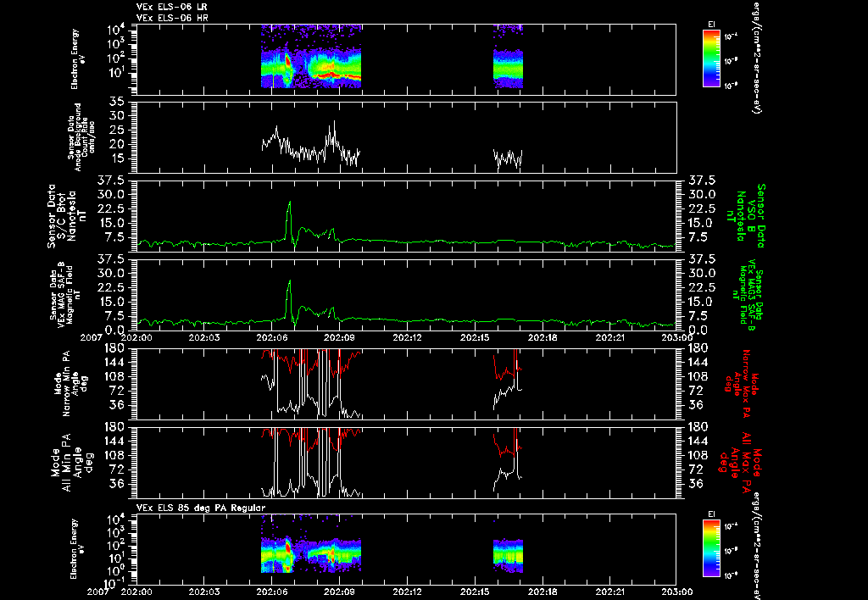Click the white 'VEx MAG SAF-B Magnetic Field' label
This screenshot has height=600, width=868.
pyautogui.click(x=65, y=294)
